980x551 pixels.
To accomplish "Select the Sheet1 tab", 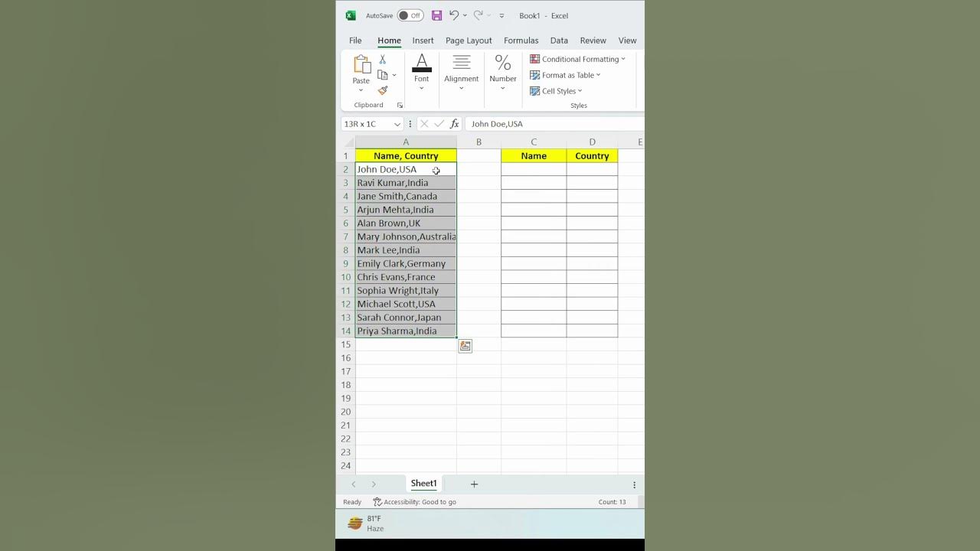I will pyautogui.click(x=423, y=484).
